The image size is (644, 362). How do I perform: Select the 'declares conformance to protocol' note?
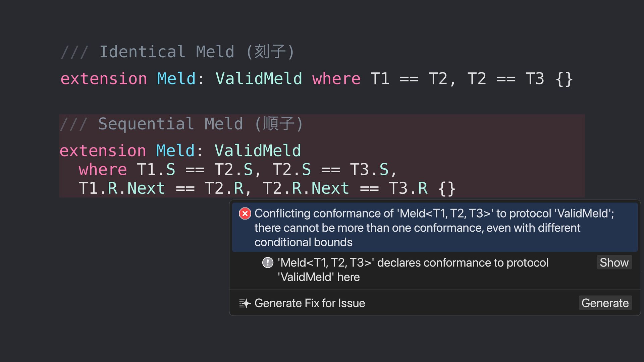[413, 270]
